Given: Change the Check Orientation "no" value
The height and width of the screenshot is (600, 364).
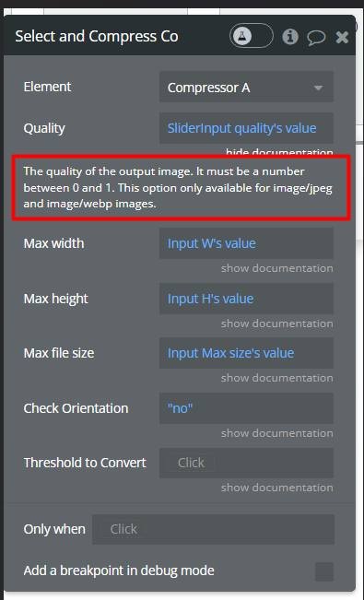Looking at the screenshot, I should (246, 408).
